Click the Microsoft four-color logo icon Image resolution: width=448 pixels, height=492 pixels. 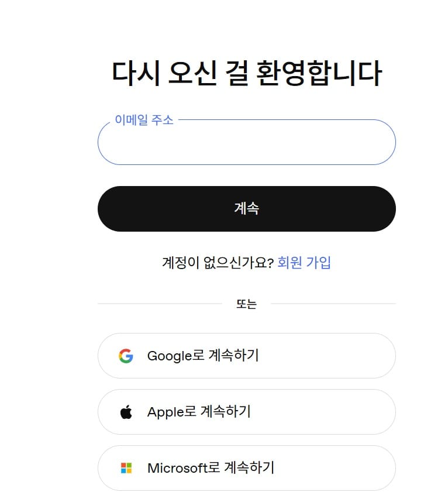coord(126,468)
